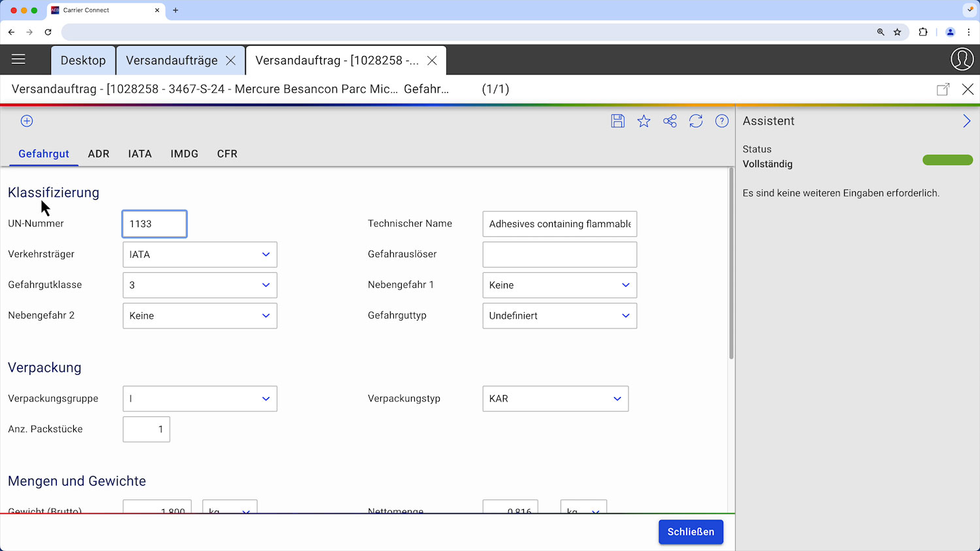Expand the Verkehrsträger dropdown
Image resolution: width=980 pixels, height=551 pixels.
click(266, 255)
